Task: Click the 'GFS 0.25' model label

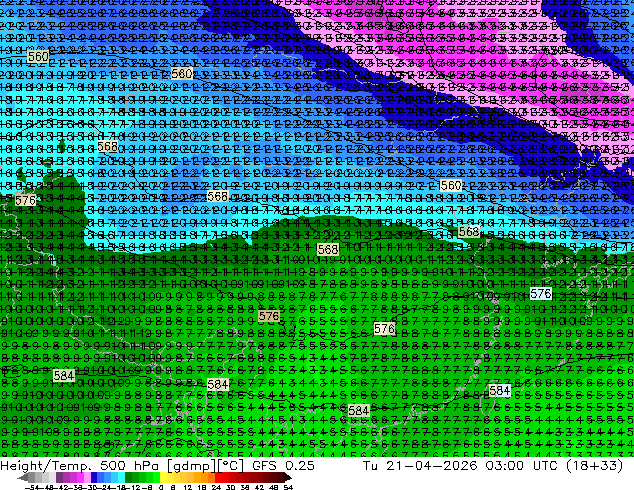Action: tap(283, 466)
